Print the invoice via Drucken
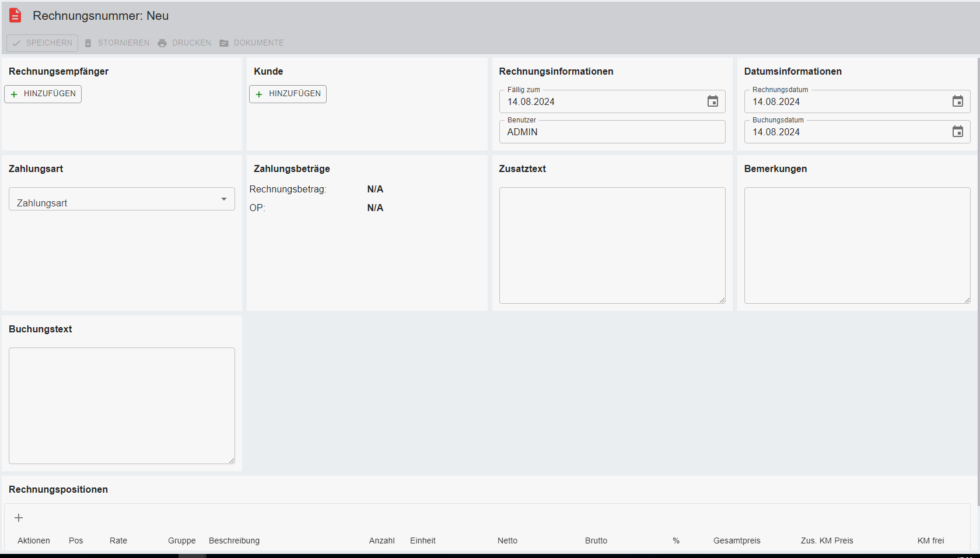980x558 pixels. pos(185,43)
